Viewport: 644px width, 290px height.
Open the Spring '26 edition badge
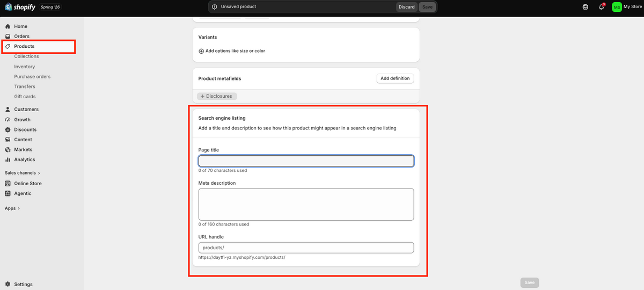tap(50, 7)
